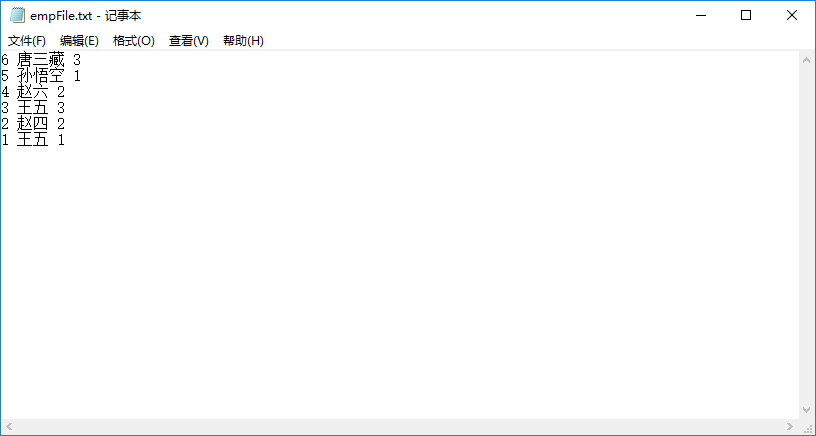Place cursor in the line with 孙悟空
816x436 pixels.
(41, 76)
